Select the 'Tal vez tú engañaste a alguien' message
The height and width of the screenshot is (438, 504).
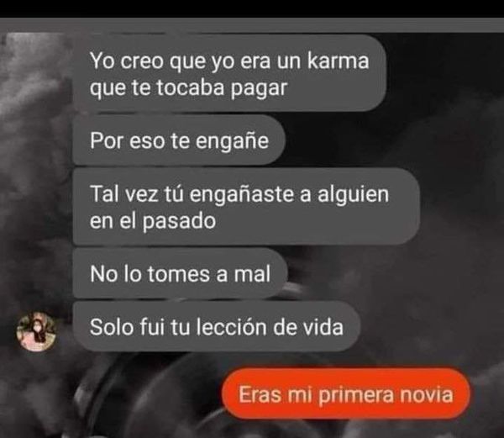pos(246,207)
